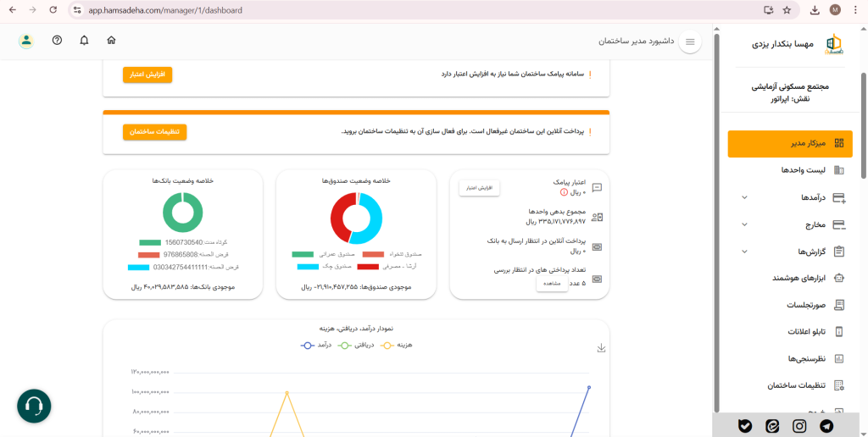Bookmark this page with star icon
Image resolution: width=868 pixels, height=437 pixels.
pos(787,10)
